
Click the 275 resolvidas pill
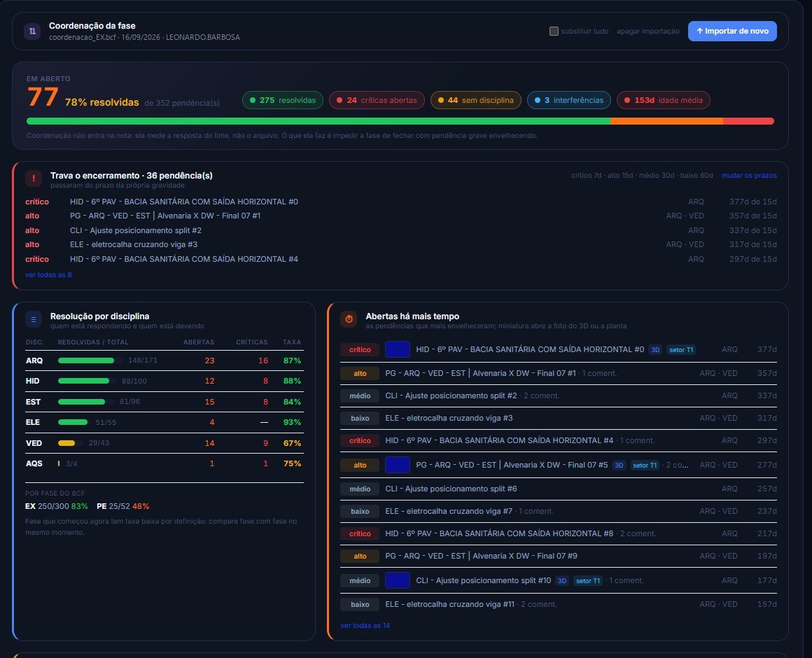[x=283, y=100]
